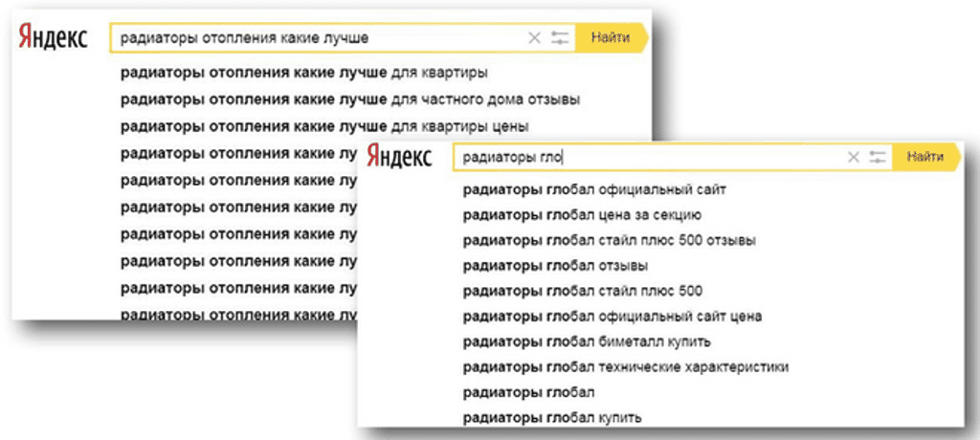This screenshot has height=440, width=980.
Task: Select the suggestion reading only 'радиаторы глобал'
Action: [528, 392]
